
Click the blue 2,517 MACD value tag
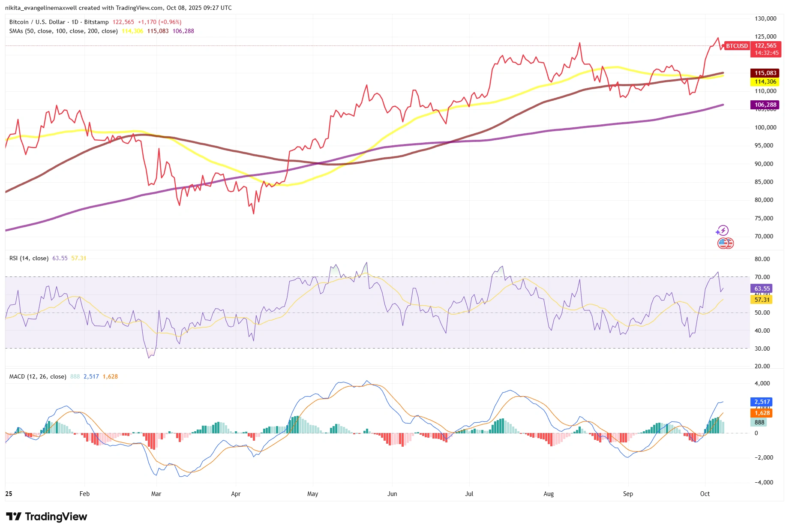[x=762, y=402]
